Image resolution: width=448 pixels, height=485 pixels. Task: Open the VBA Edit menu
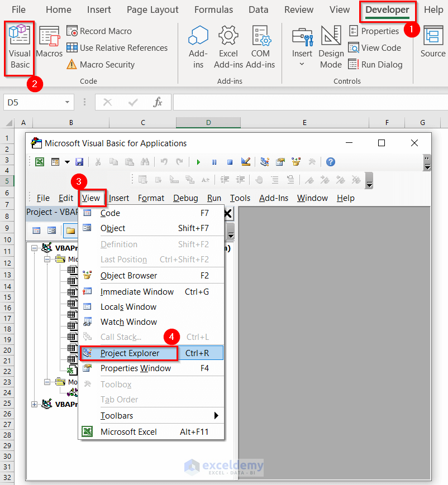pos(66,198)
